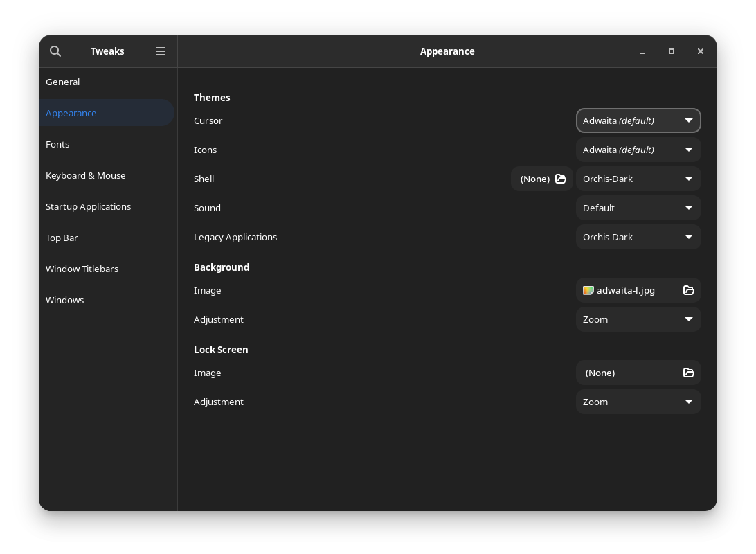
Task: Click the Lock Screen section heading
Action: coord(221,350)
